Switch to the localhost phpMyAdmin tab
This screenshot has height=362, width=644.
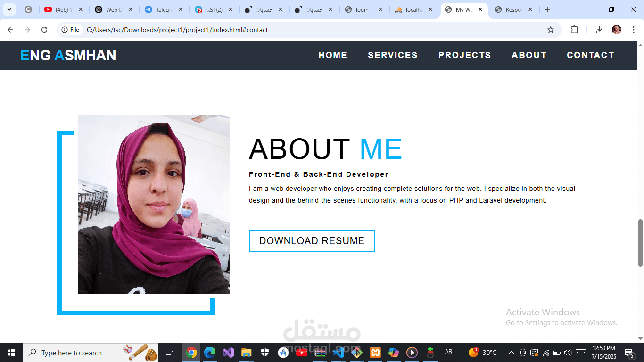(413, 9)
